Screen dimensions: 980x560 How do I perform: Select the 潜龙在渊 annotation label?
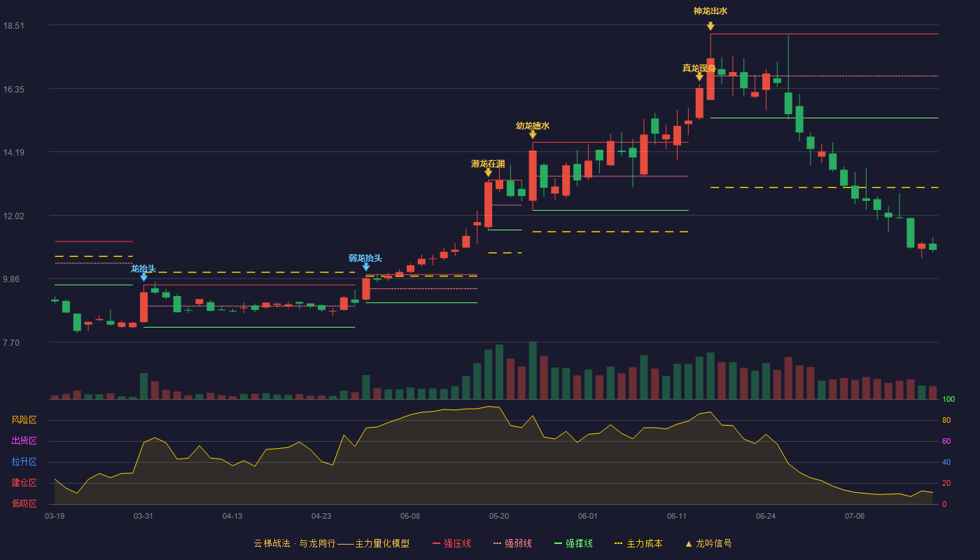pyautogui.click(x=488, y=164)
